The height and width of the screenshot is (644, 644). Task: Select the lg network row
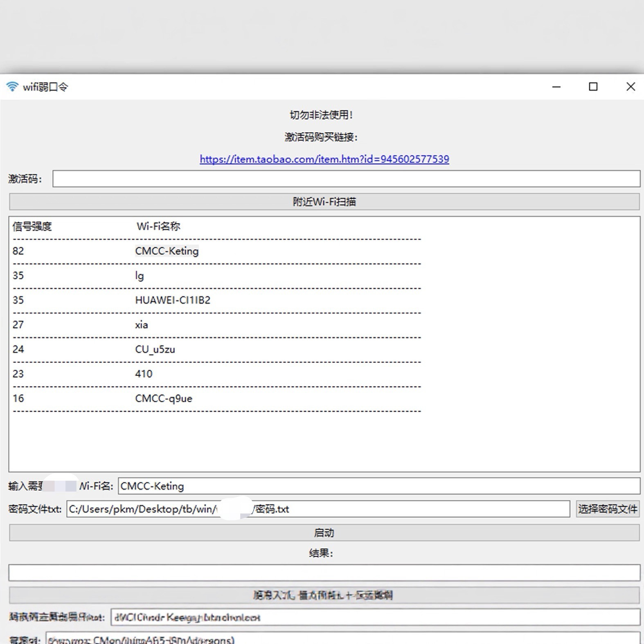click(x=140, y=275)
